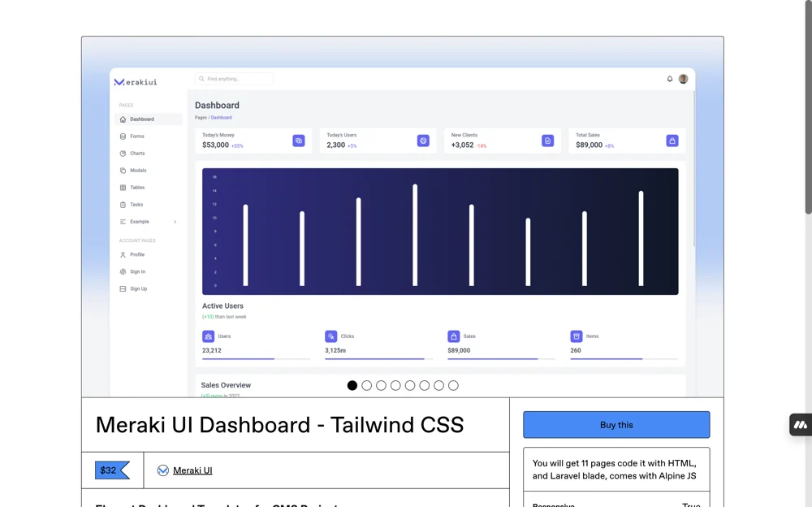Click the Profile person icon
Viewport: 812px width, 507px height.
point(123,255)
